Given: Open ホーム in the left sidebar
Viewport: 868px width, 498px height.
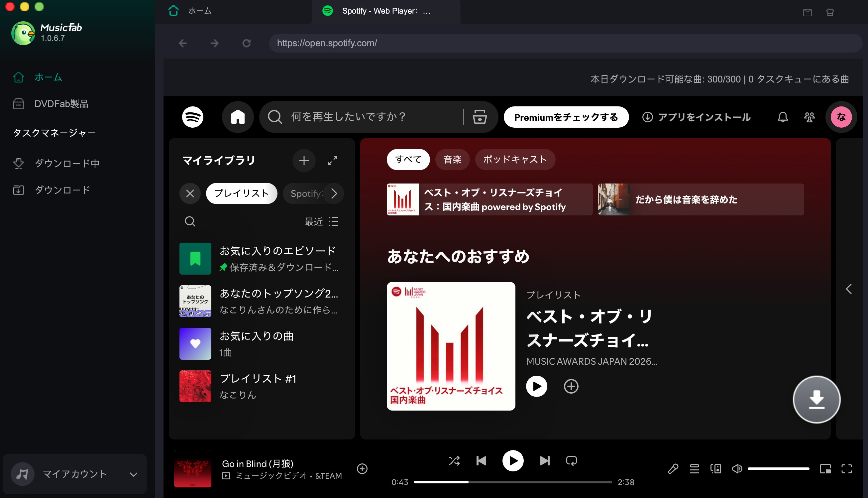Looking at the screenshot, I should pyautogui.click(x=38, y=77).
